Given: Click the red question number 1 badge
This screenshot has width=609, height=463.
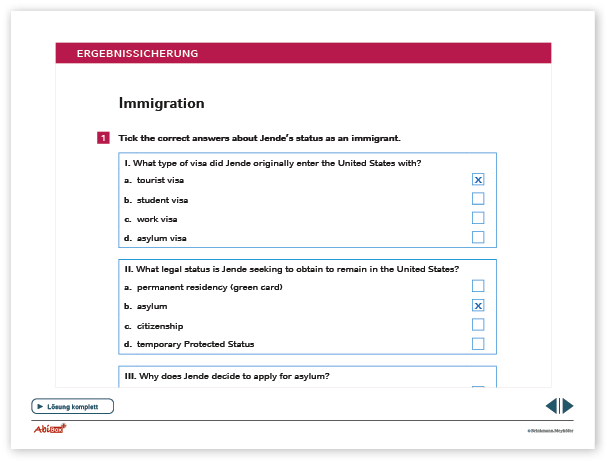Looking at the screenshot, I should coord(103,138).
